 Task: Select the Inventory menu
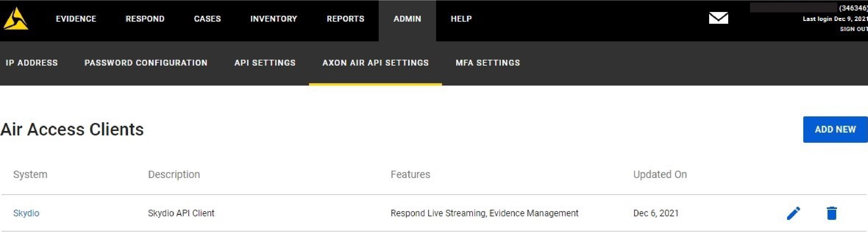[274, 19]
